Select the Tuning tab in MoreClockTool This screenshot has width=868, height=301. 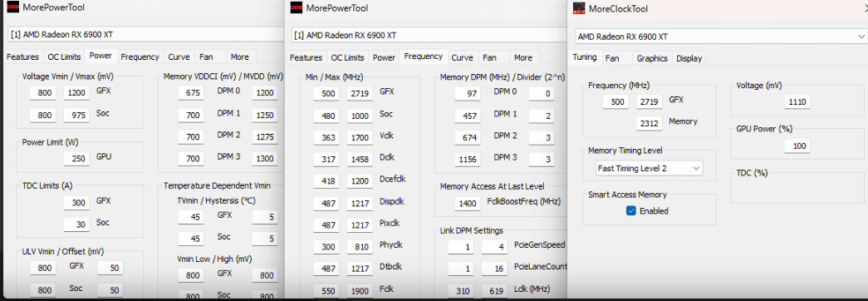(585, 57)
